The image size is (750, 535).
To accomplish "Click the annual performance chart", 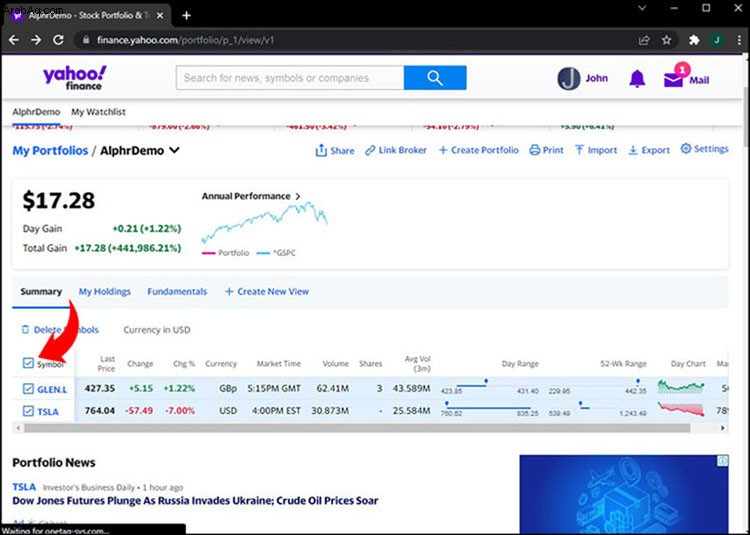I will 265,222.
